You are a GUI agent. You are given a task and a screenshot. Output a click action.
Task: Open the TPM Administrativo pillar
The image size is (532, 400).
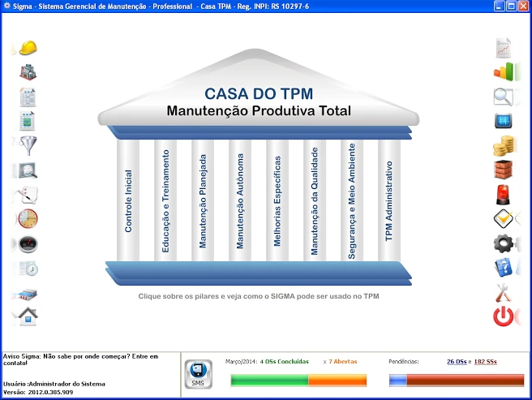389,200
